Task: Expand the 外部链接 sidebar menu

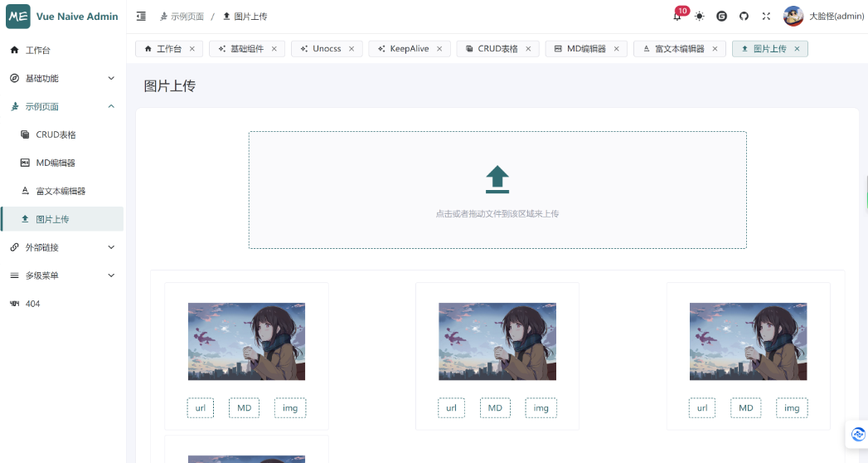Action: (62, 247)
